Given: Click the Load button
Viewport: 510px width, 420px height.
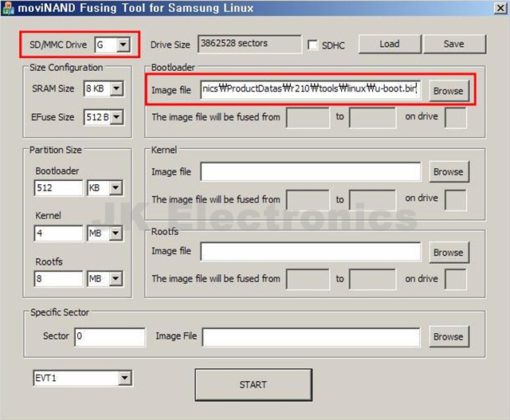Looking at the screenshot, I should pyautogui.click(x=390, y=44).
